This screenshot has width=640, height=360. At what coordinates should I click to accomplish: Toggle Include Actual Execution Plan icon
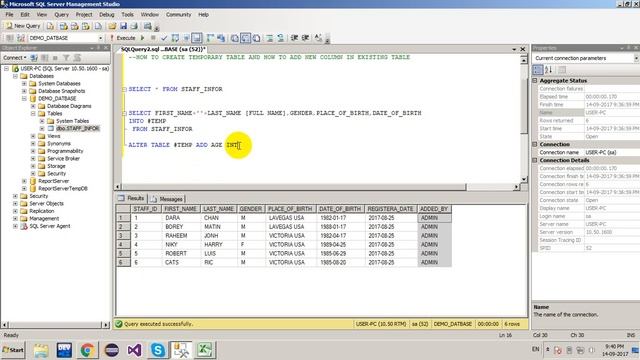tap(210, 38)
